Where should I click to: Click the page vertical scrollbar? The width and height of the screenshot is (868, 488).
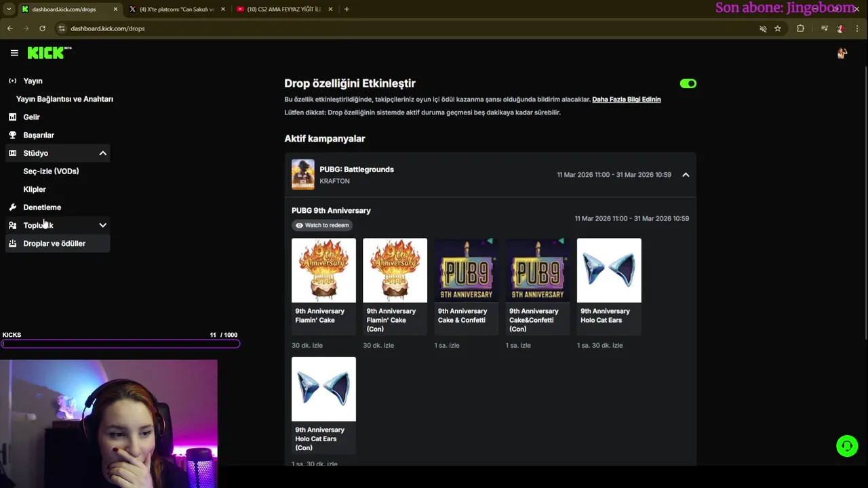click(865, 203)
